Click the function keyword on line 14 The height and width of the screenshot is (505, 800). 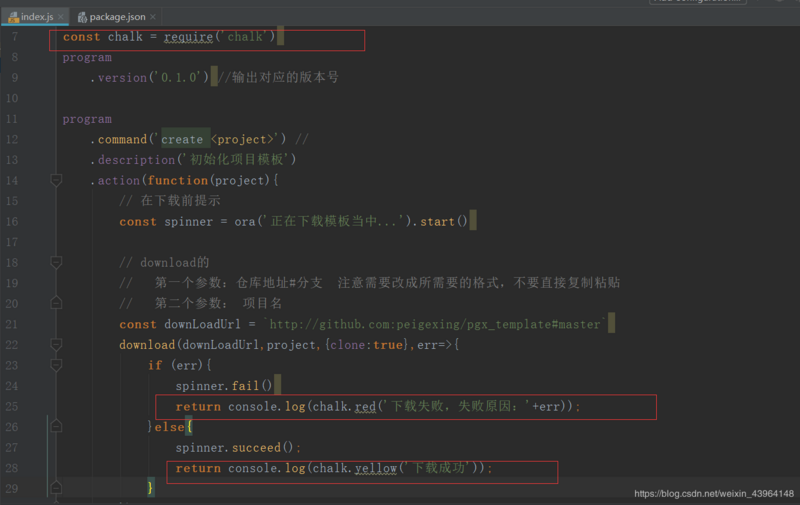[178, 180]
